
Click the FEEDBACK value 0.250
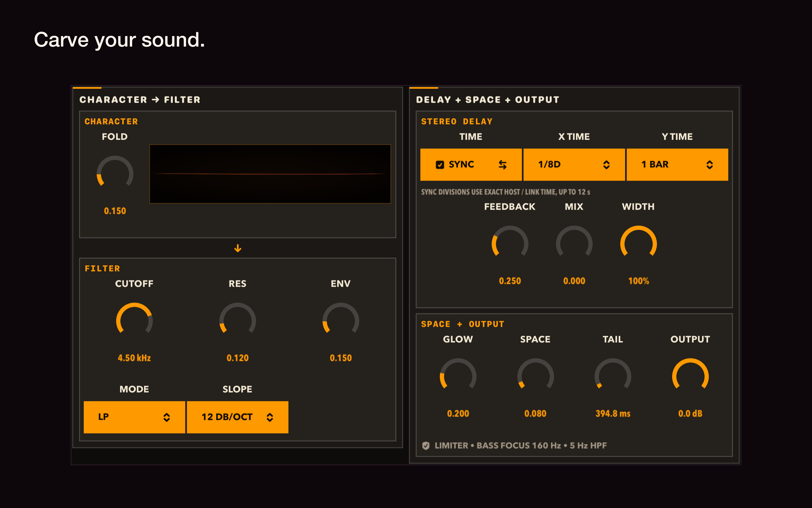tap(510, 281)
